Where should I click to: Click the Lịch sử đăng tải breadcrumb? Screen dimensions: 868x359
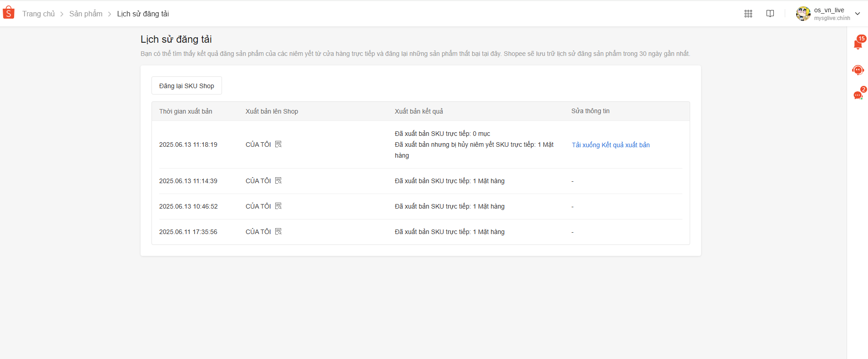coord(143,14)
